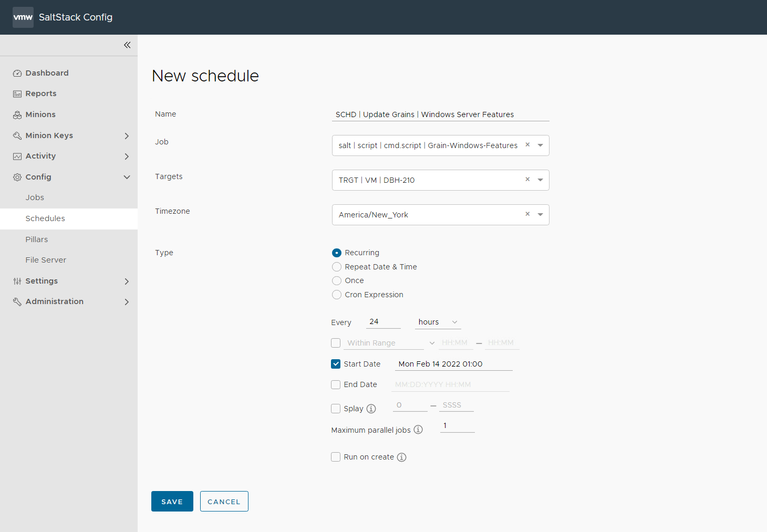Open the Timezone dropdown arrow

[540, 215]
